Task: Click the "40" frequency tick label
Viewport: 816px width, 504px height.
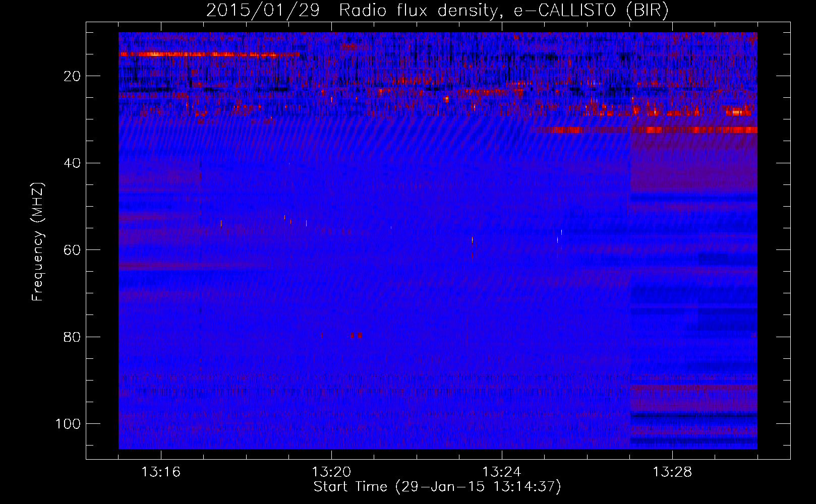Action: click(72, 163)
